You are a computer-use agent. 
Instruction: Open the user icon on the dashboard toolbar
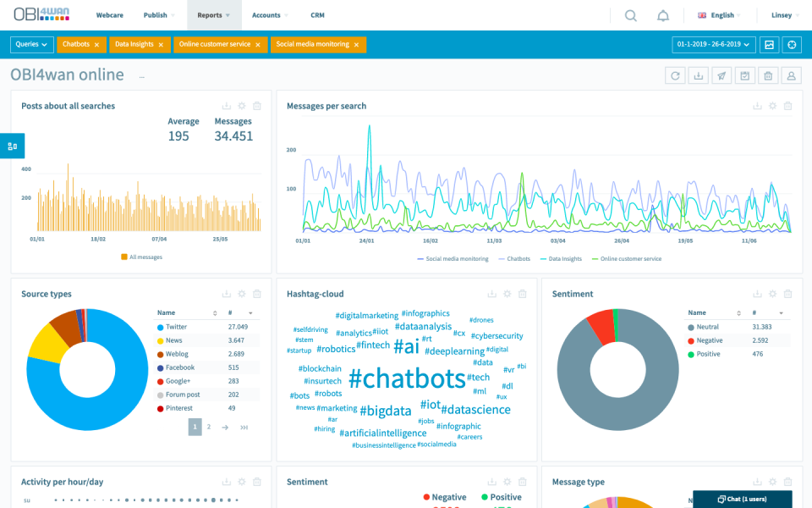pos(791,75)
